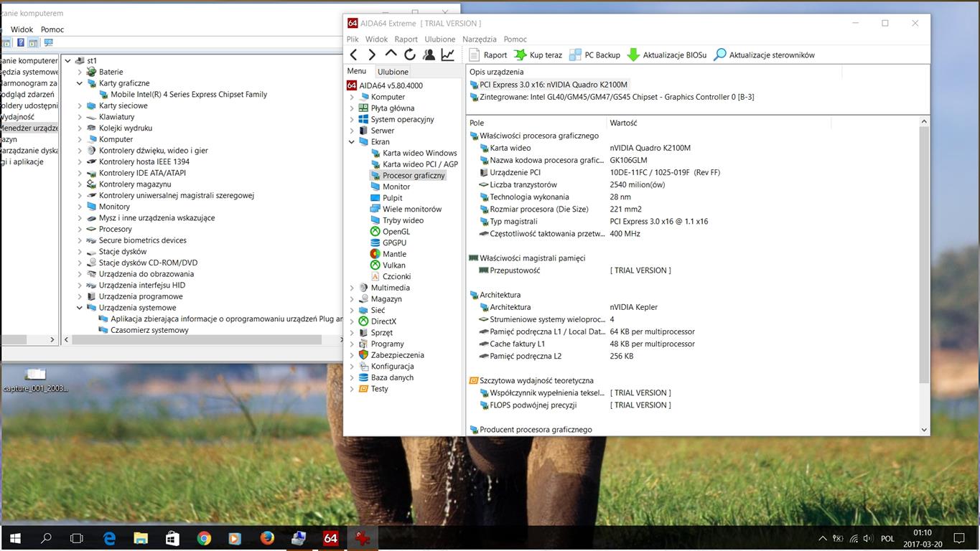Collapse the Ekran node in AIDA64 tree

tap(352, 142)
